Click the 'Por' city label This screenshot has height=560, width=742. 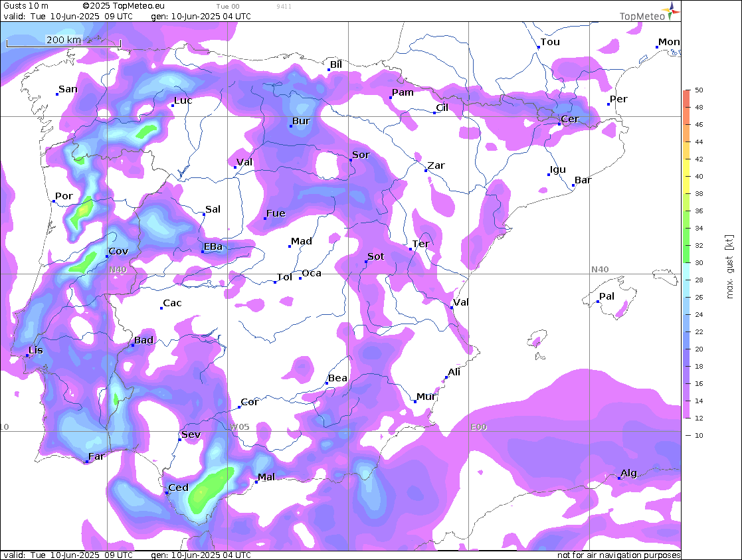64,196
